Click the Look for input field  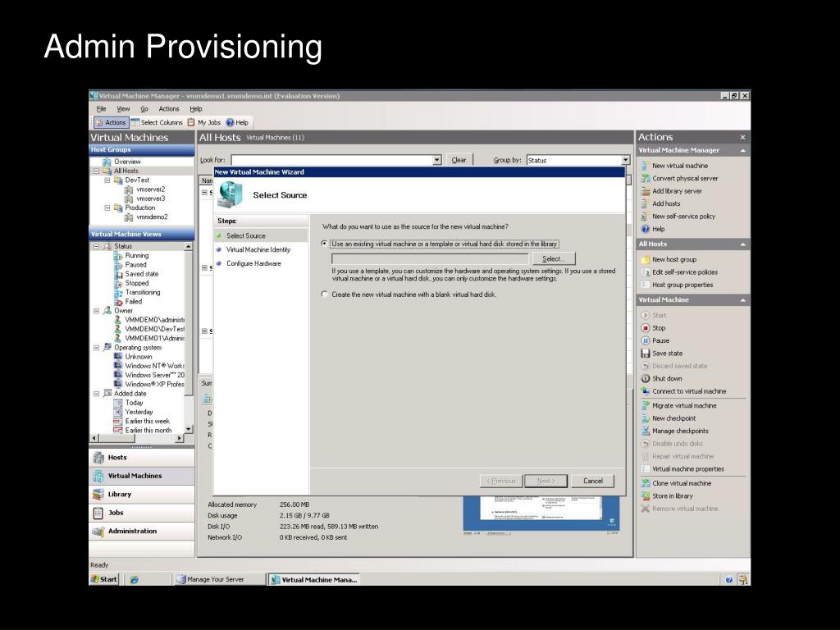pos(331,160)
